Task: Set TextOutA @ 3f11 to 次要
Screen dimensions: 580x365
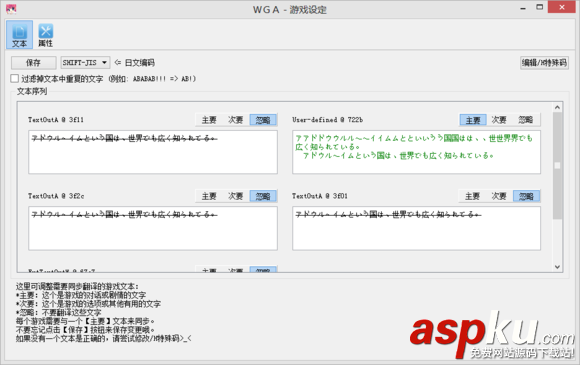Action: pyautogui.click(x=236, y=120)
